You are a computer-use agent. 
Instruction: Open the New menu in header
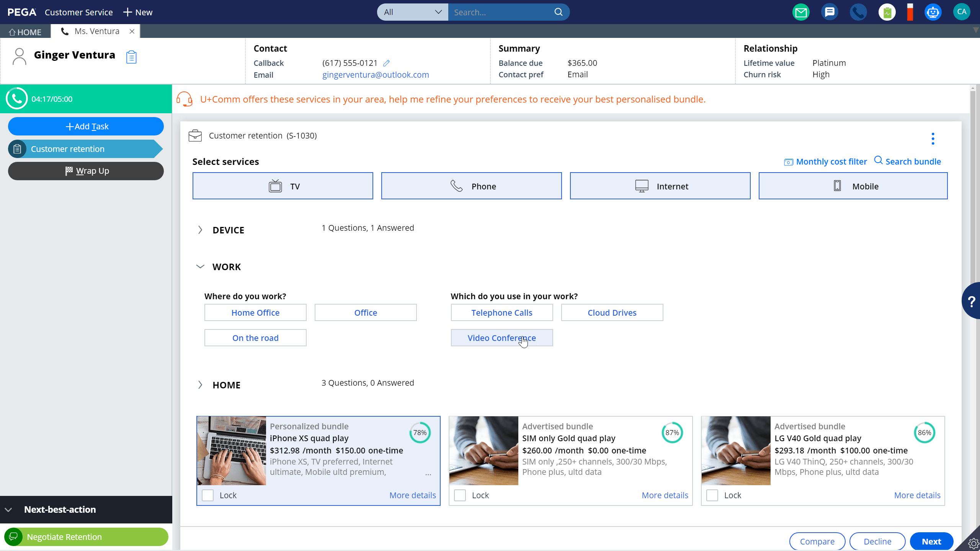click(x=138, y=12)
